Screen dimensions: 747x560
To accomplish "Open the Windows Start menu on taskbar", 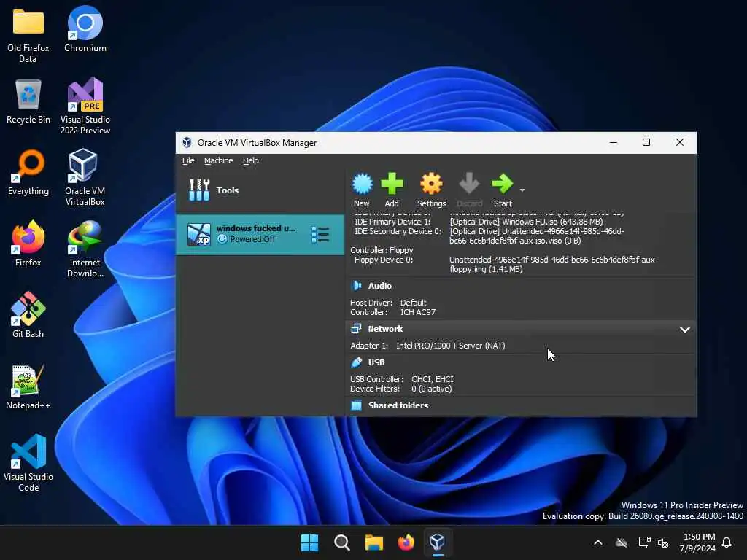I will coord(309,542).
